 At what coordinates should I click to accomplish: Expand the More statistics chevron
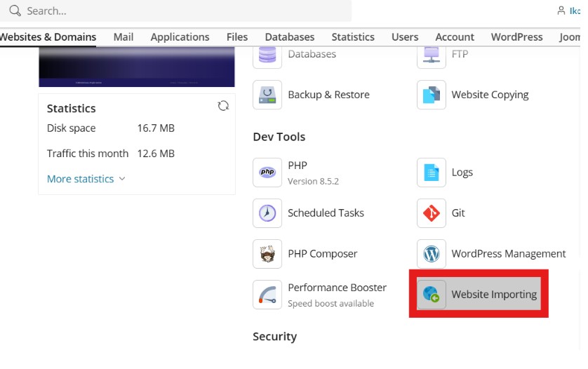point(122,179)
